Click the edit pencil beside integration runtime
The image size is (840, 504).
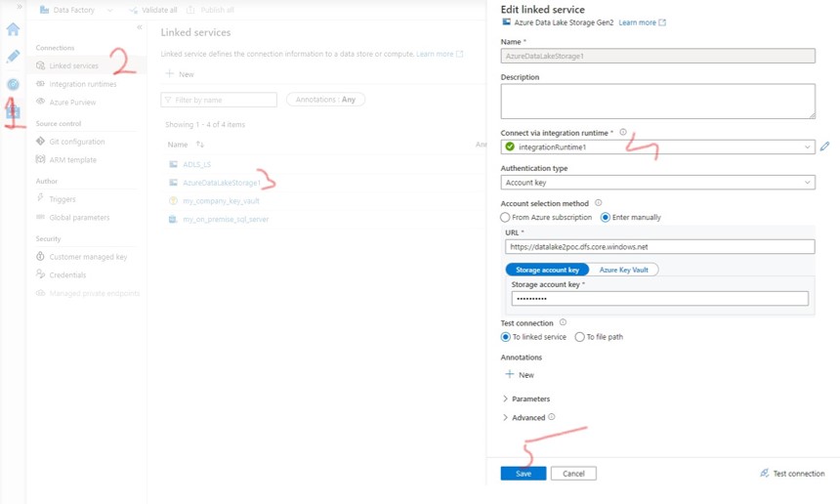(825, 147)
